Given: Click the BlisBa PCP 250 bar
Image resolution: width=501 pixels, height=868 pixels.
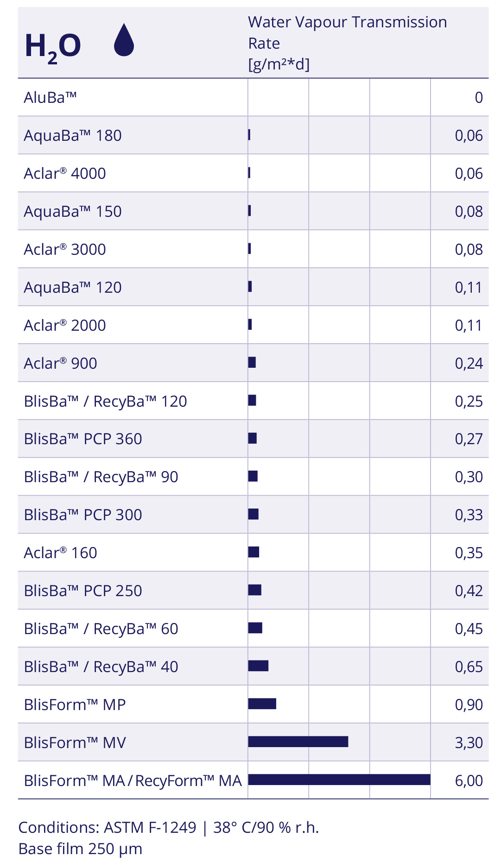Looking at the screenshot, I should click(x=255, y=590).
